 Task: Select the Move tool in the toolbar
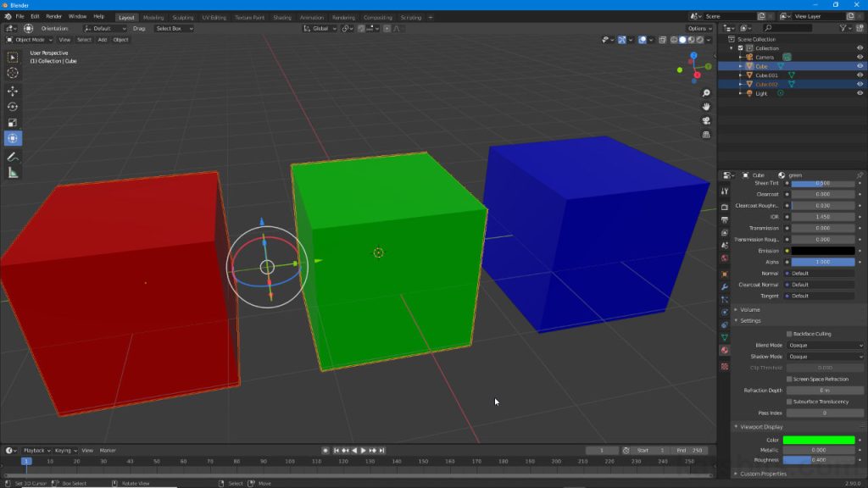click(x=12, y=91)
